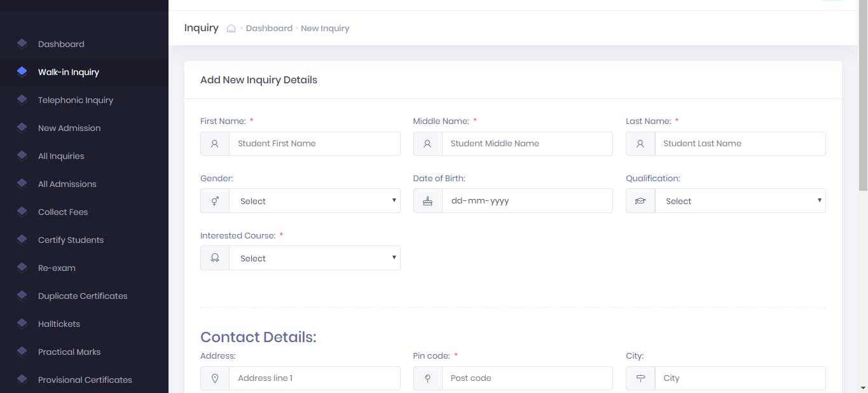Open New Admission in the sidebar
This screenshot has height=393, width=868.
pyautogui.click(x=84, y=128)
